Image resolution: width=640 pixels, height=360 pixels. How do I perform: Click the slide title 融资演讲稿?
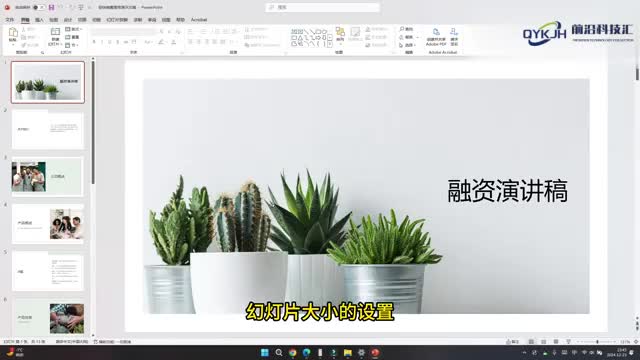tap(507, 191)
